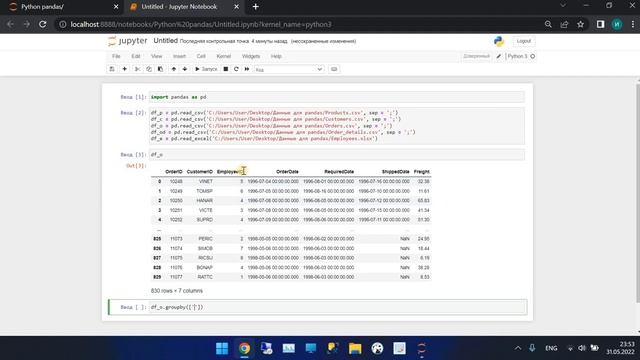Open the browser three-dot menu

pyautogui.click(x=633, y=24)
